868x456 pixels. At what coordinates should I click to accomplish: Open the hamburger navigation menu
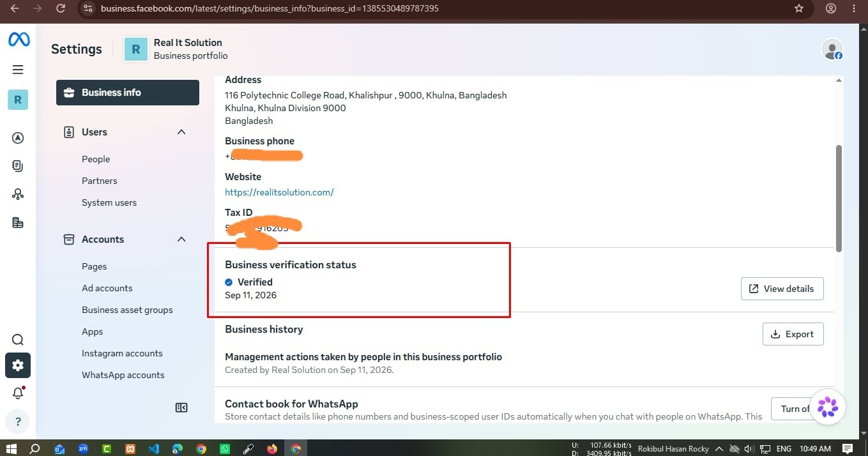click(x=18, y=70)
